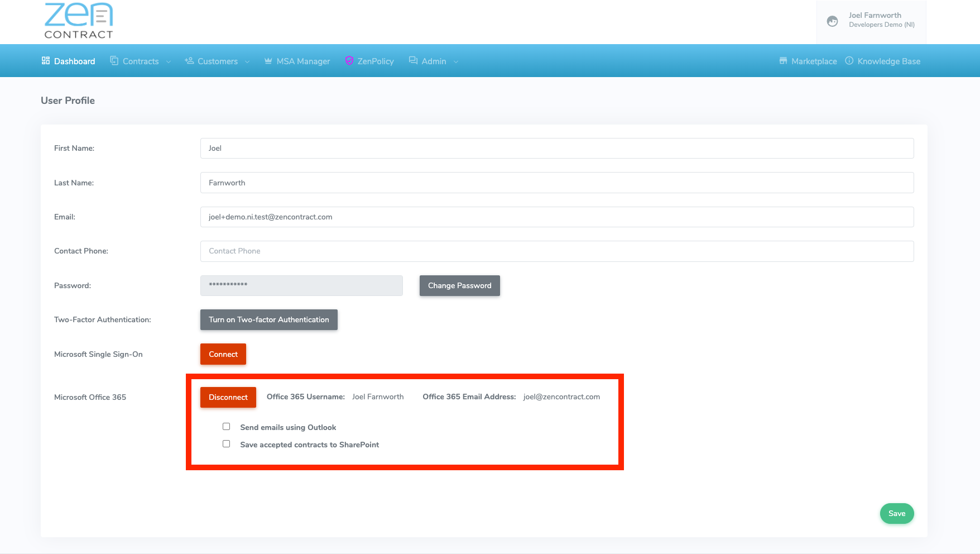The width and height of the screenshot is (980, 554).
Task: Select the Admin chat bubble icon
Action: (x=413, y=60)
